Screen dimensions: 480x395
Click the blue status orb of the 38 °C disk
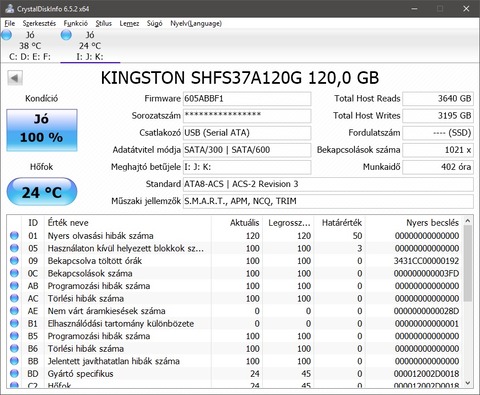coord(6,35)
